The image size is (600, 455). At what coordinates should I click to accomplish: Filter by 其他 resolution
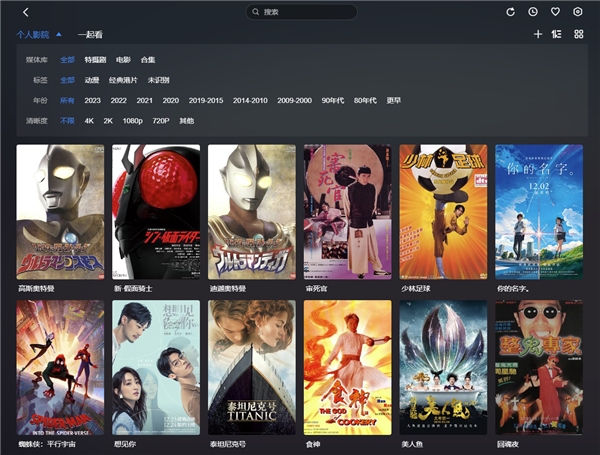187,121
